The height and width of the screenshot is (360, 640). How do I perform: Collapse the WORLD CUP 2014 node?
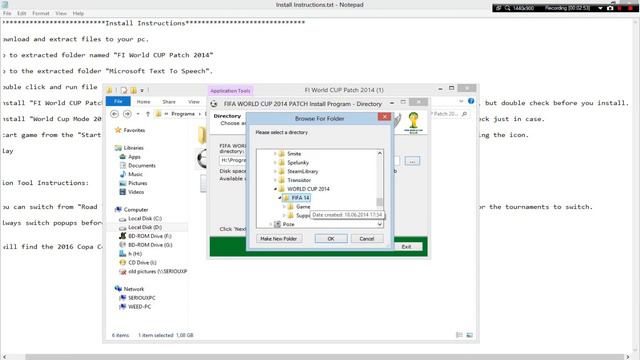coord(276,189)
